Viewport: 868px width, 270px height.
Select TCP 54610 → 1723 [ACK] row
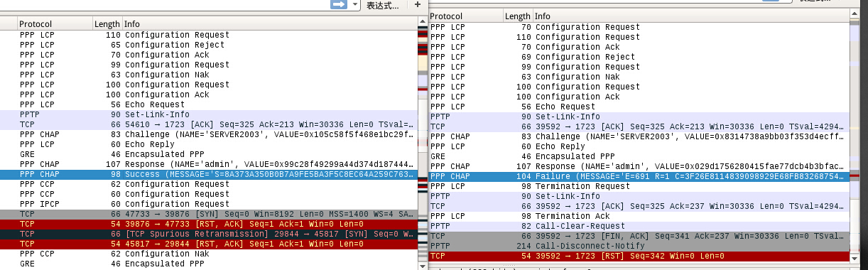[x=209, y=124]
